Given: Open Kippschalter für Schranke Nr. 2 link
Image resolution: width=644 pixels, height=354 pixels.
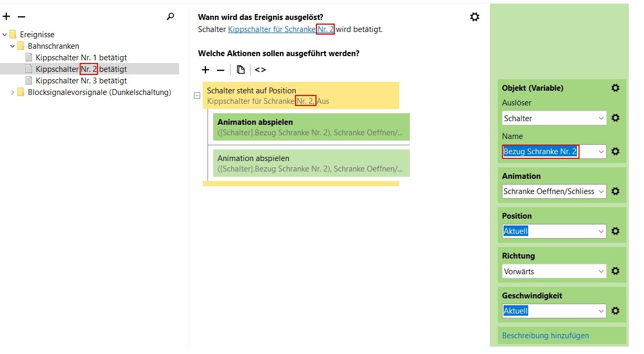Looking at the screenshot, I should pos(281,29).
